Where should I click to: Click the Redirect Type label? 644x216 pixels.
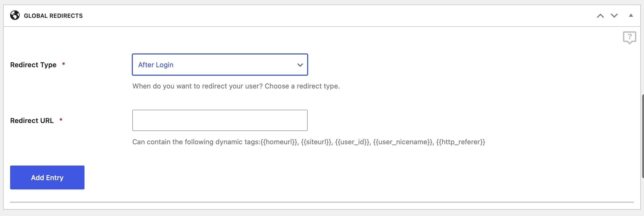(33, 65)
